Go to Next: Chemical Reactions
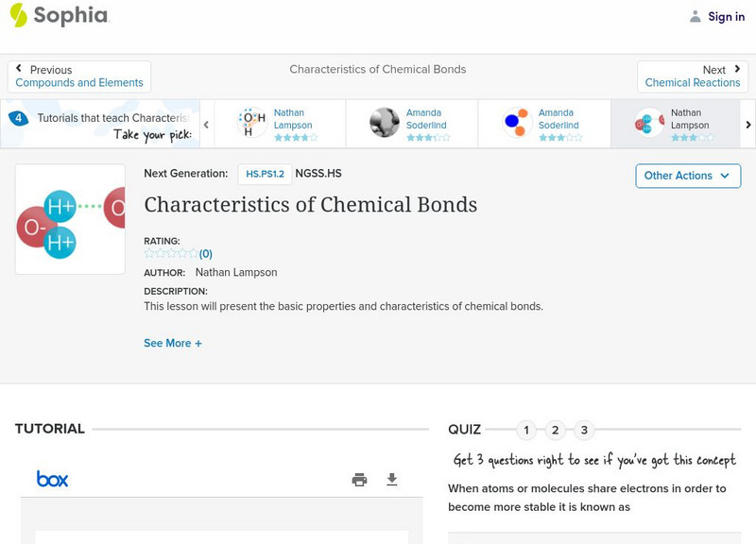The width and height of the screenshot is (756, 544). pos(693,76)
